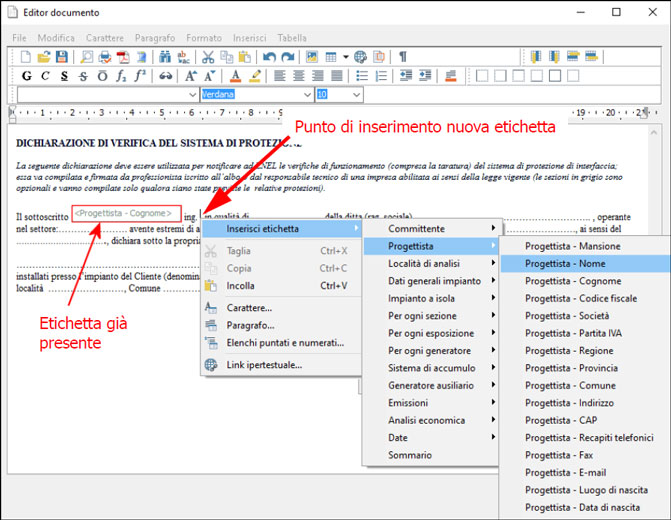This screenshot has height=520, width=671.
Task: Export the document as PDF
Action: [123, 56]
